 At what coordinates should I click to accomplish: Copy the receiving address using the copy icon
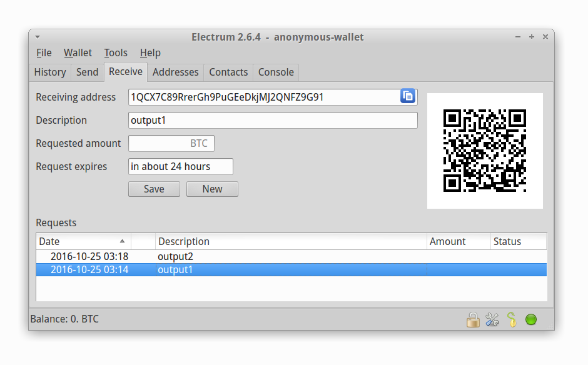(x=407, y=97)
